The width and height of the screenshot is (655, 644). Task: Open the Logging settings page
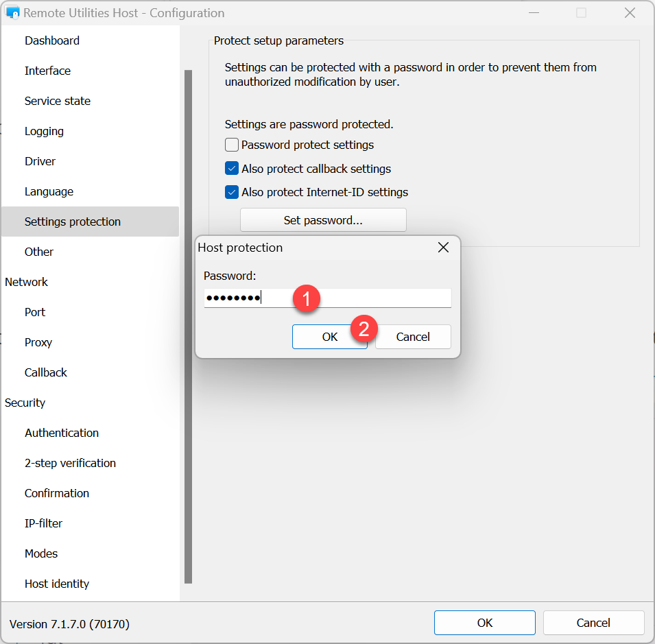44,131
